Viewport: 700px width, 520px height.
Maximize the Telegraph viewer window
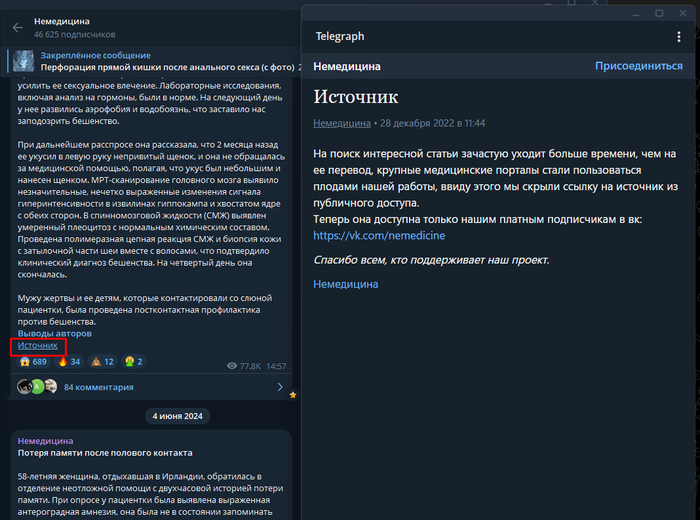coord(659,13)
